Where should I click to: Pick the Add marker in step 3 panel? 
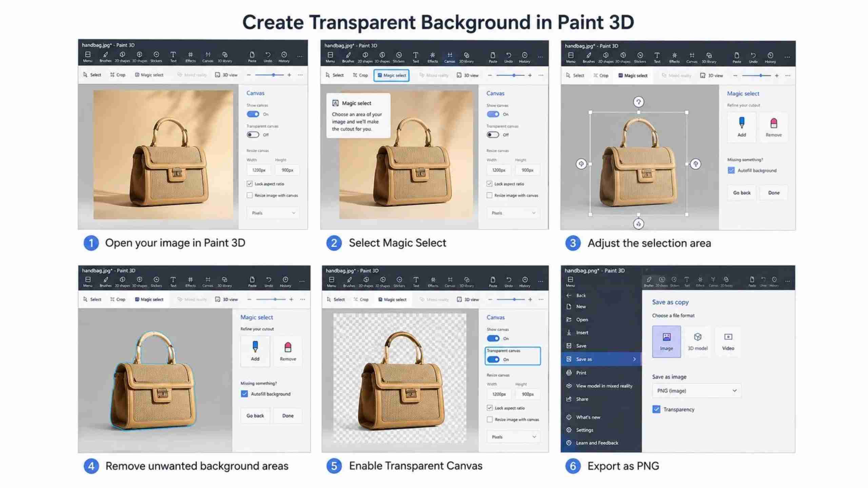pos(742,127)
